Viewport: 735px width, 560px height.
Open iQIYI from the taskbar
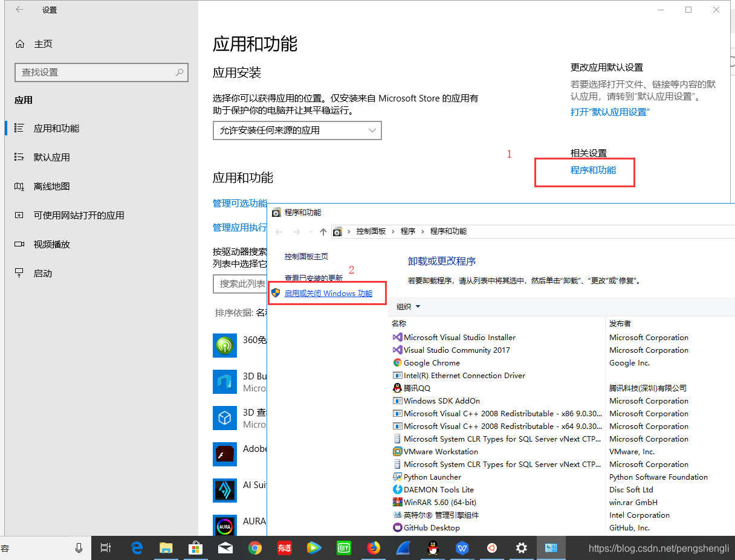pos(344,548)
